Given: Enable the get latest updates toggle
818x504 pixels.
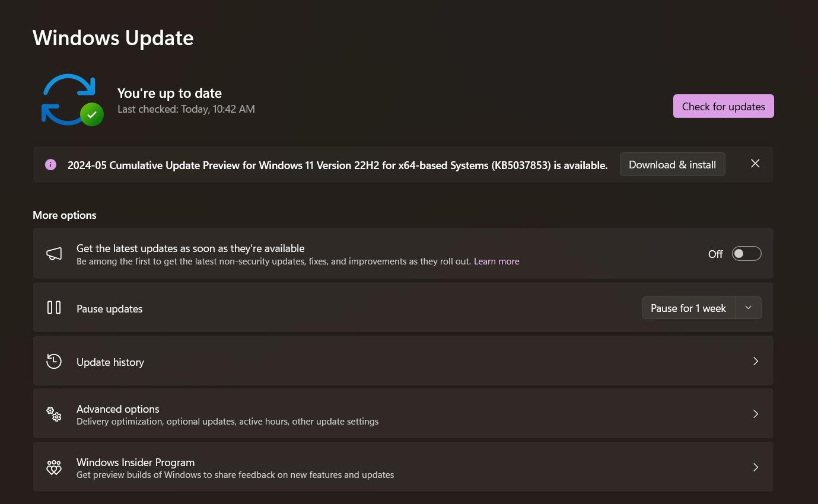Looking at the screenshot, I should point(746,254).
